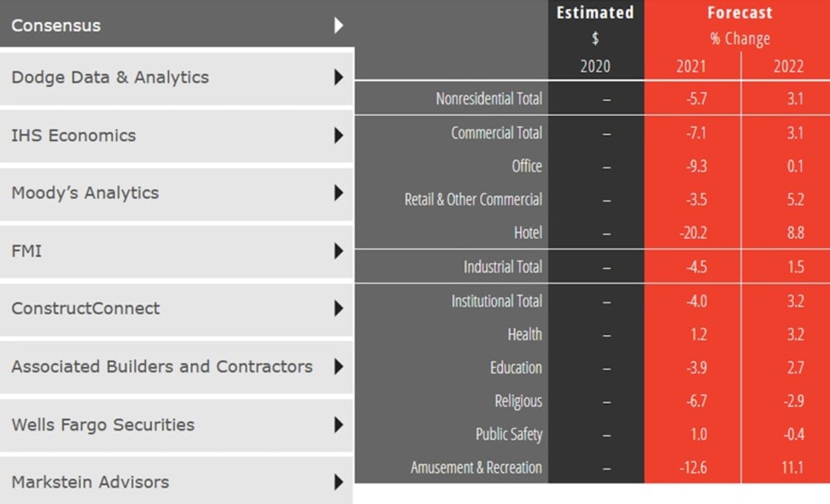Select the 2021 column header
The height and width of the screenshot is (504, 830).
point(692,66)
